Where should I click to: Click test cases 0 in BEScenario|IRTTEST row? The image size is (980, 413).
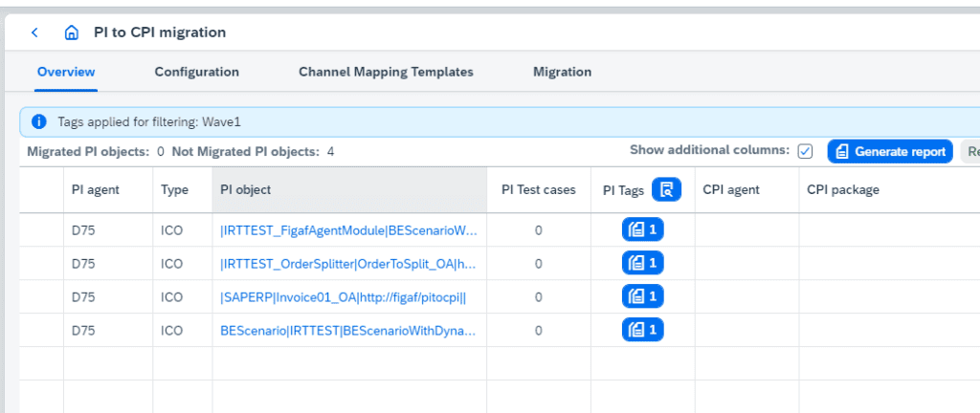538,332
